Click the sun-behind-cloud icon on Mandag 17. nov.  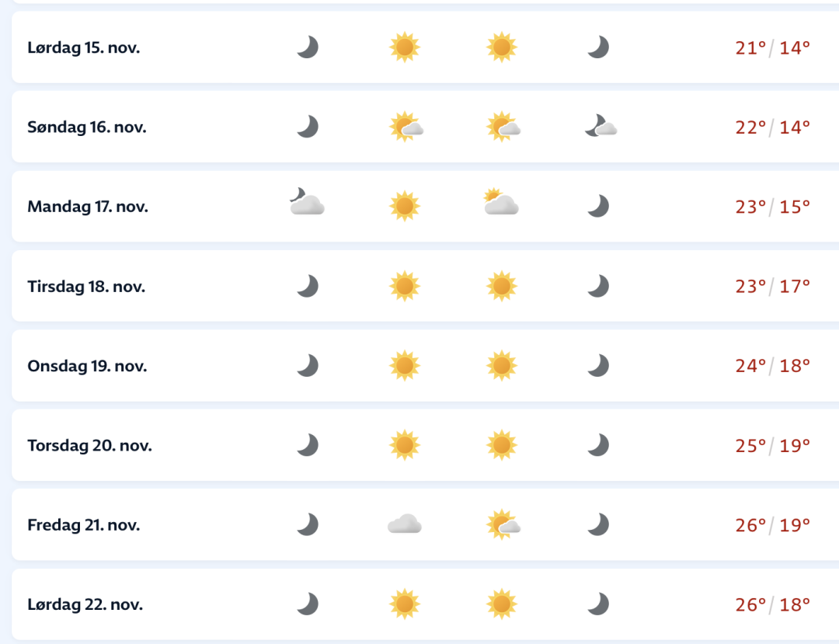(x=500, y=203)
